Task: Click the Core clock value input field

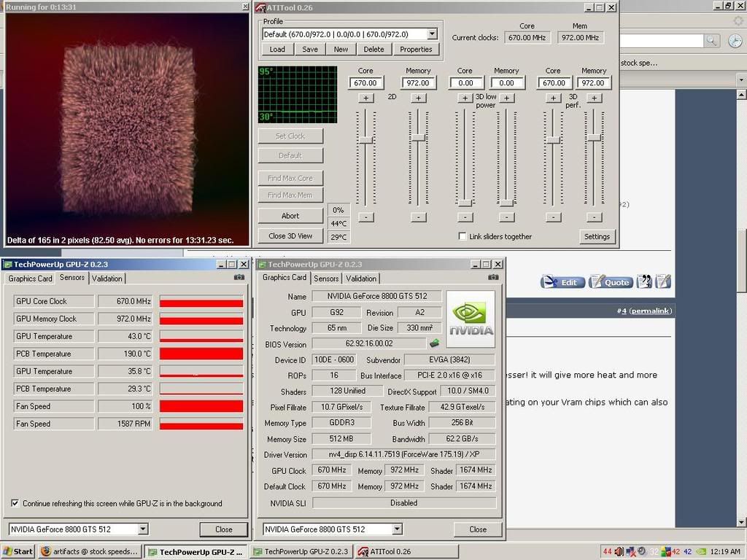Action: click(365, 82)
